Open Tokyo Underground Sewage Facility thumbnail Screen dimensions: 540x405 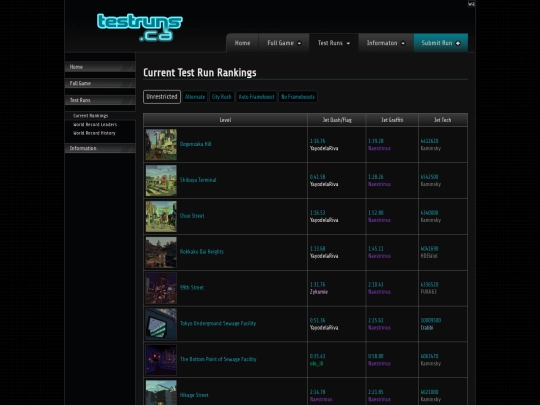tap(161, 324)
